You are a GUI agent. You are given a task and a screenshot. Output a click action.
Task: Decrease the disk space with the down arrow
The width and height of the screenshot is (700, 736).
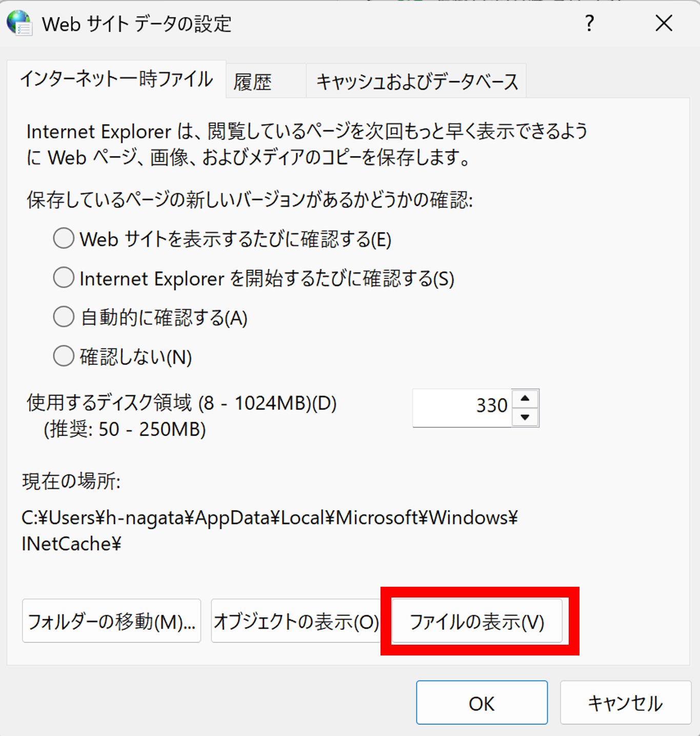coord(525,417)
